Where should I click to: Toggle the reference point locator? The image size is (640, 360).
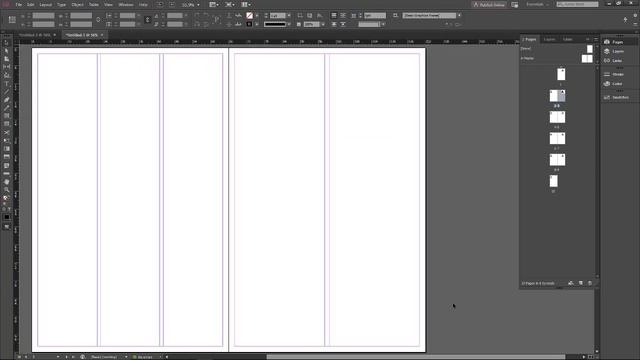pos(12,20)
